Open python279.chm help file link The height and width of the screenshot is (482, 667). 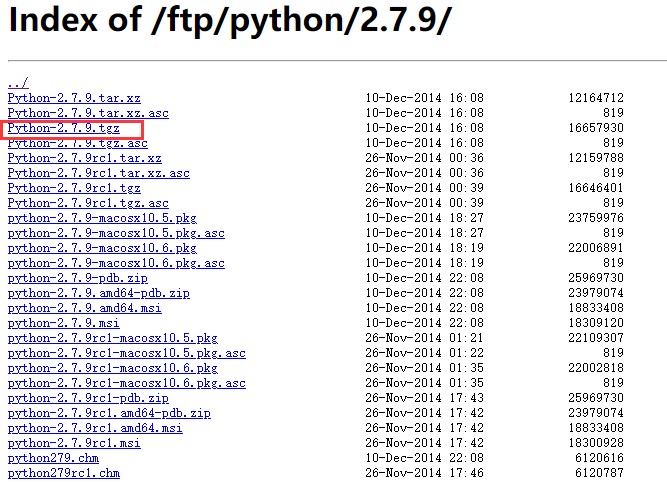coord(53,458)
